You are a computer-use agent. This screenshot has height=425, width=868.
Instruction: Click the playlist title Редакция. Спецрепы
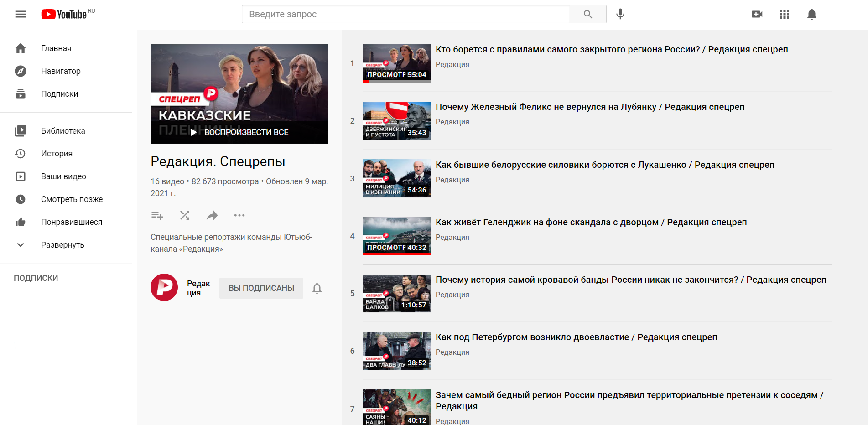pos(218,161)
